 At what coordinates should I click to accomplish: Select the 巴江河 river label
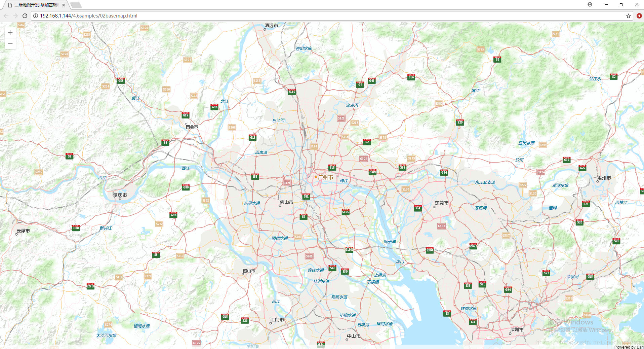278,120
